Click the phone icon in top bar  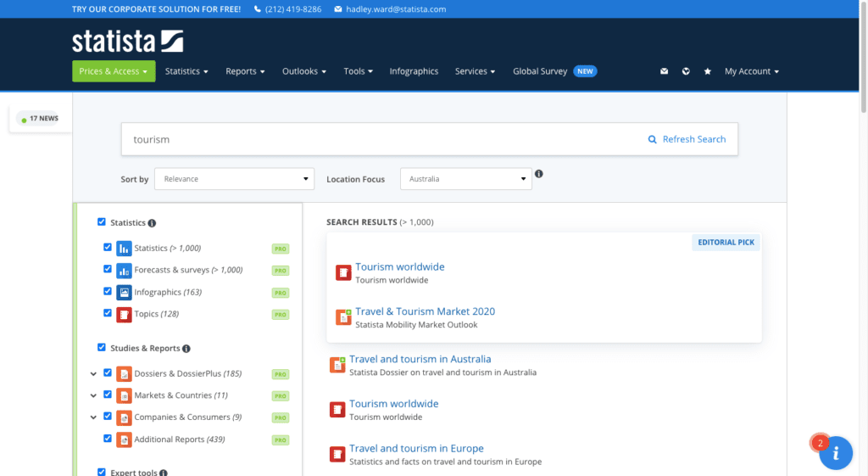point(258,9)
